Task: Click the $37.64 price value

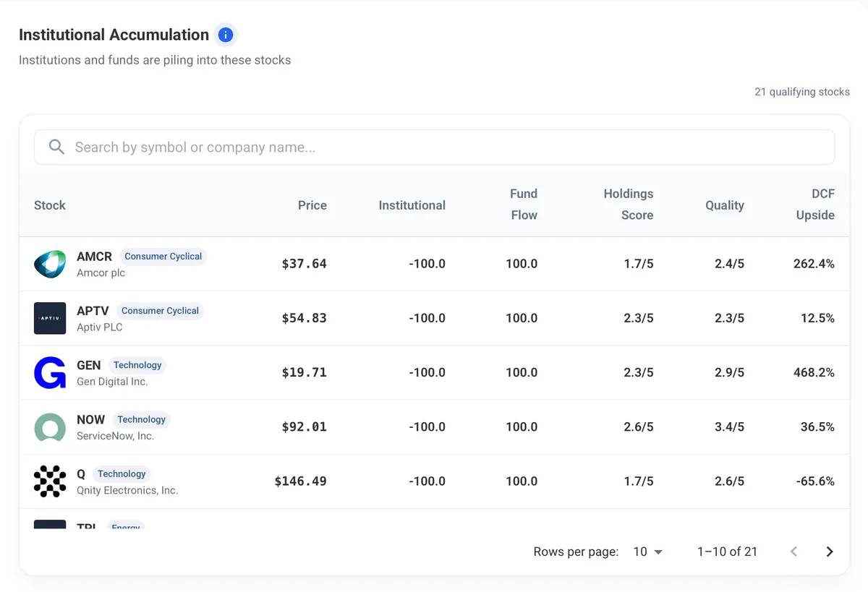Action: [x=305, y=264]
